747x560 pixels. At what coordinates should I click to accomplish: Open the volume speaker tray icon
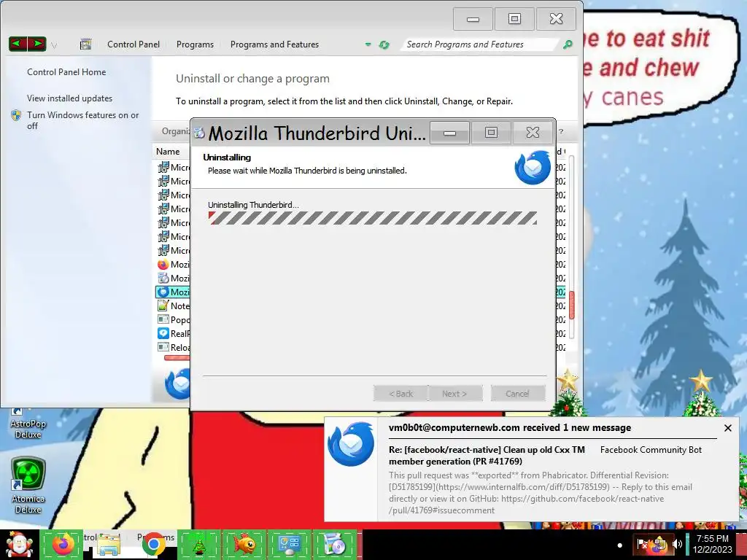[677, 544]
